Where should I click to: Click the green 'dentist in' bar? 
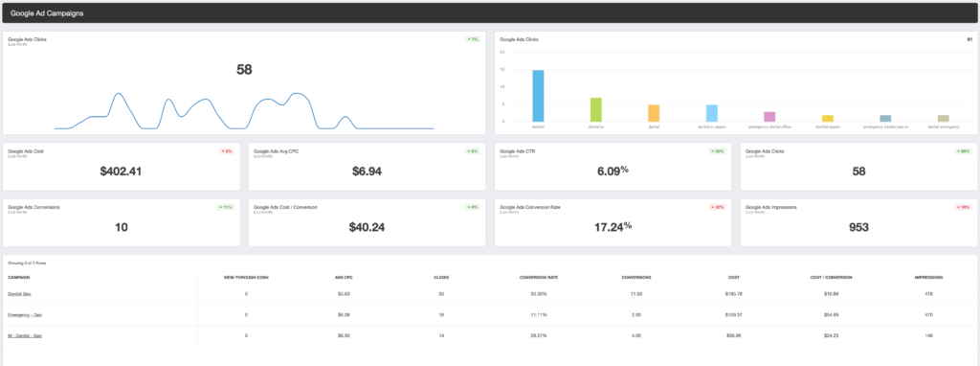(x=595, y=109)
